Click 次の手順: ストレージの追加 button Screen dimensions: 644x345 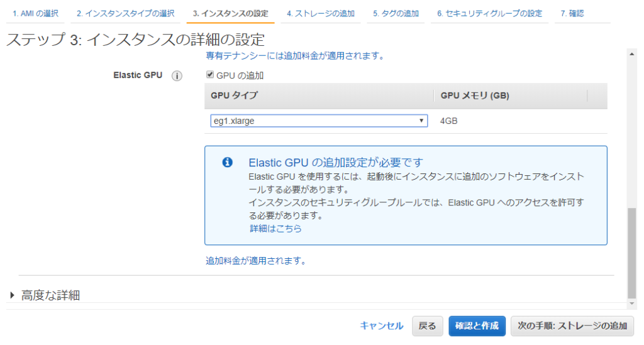tap(572, 326)
